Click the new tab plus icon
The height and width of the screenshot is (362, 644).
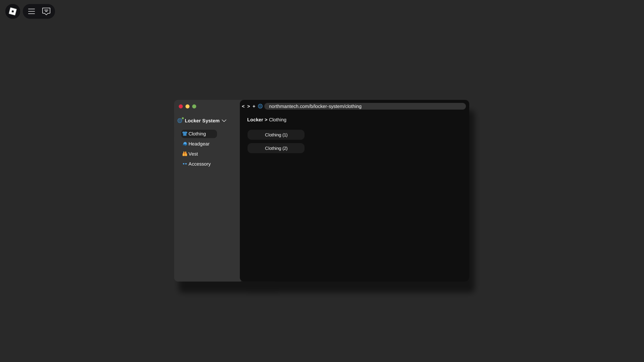[254, 106]
